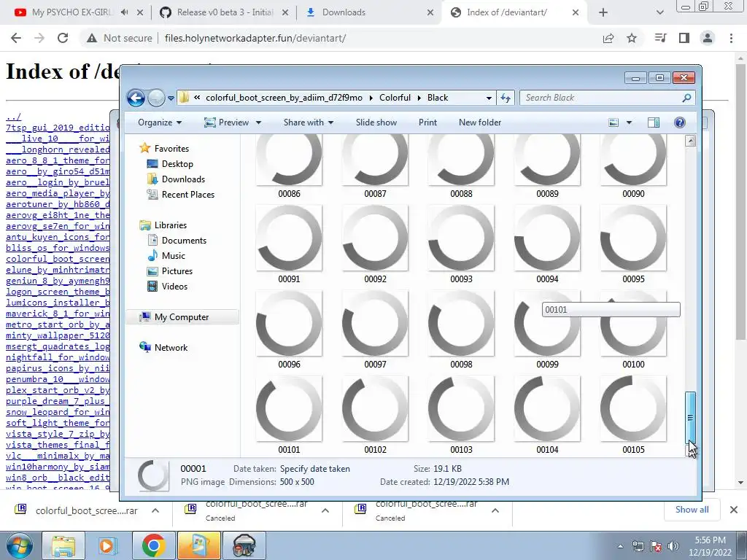
Task: Open Videos library
Action: point(174,286)
